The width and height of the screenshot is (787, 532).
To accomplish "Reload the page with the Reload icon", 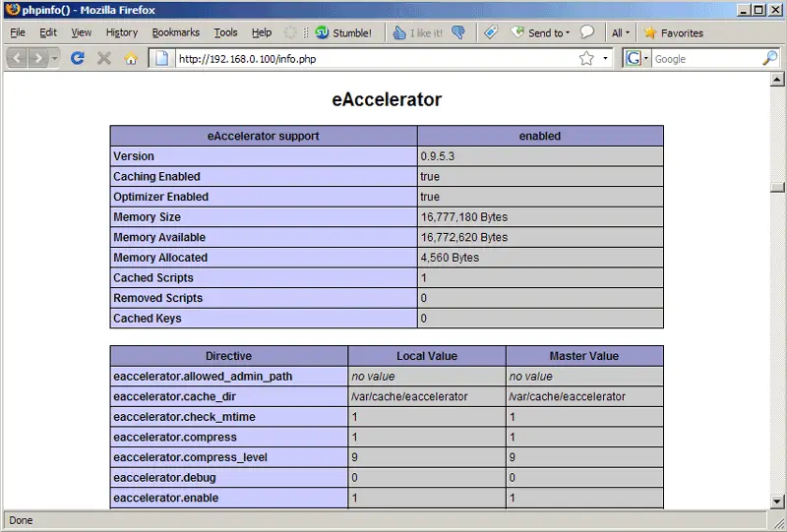I will (78, 58).
